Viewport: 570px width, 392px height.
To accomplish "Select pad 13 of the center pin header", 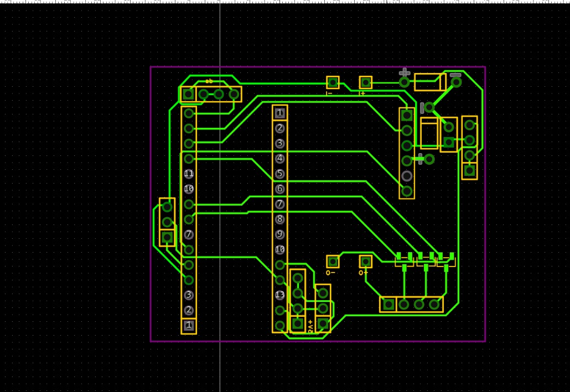I will (x=279, y=295).
